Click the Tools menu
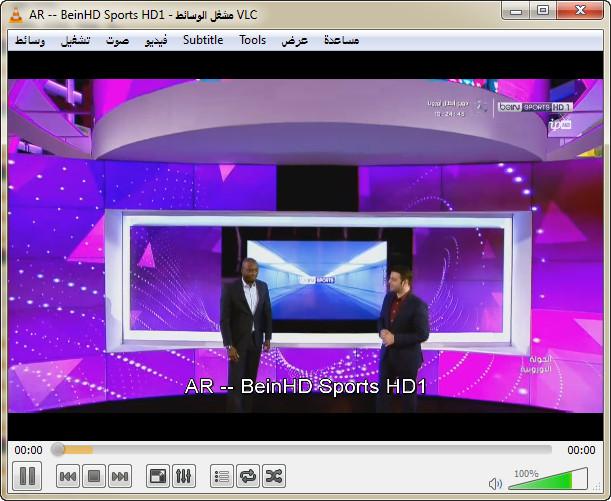The image size is (611, 501). (x=253, y=40)
